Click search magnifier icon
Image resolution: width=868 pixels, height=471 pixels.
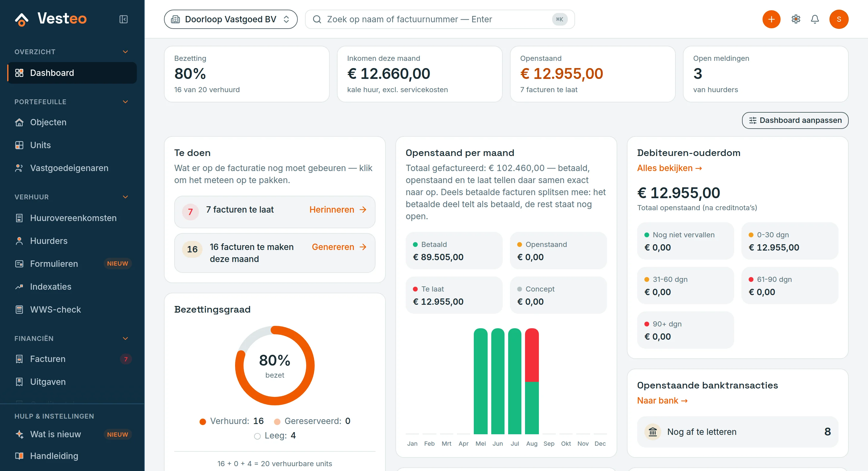(x=317, y=19)
